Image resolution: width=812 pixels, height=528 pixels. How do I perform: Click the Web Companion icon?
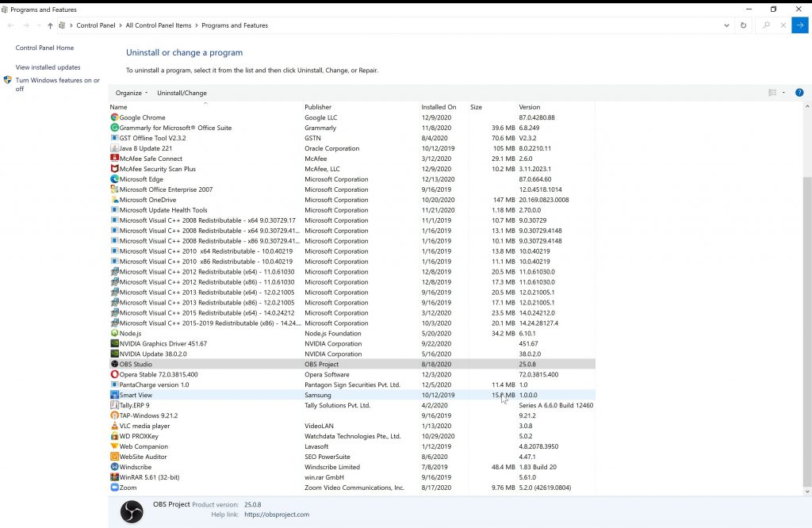pyautogui.click(x=114, y=446)
